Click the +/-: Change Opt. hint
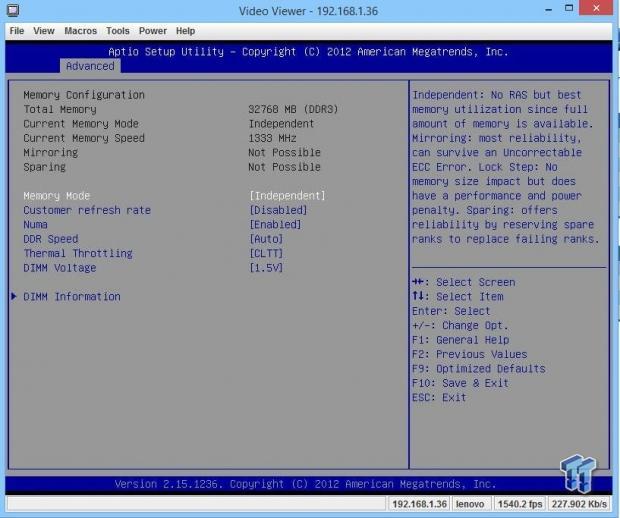Image resolution: width=620 pixels, height=518 pixels. (x=460, y=325)
